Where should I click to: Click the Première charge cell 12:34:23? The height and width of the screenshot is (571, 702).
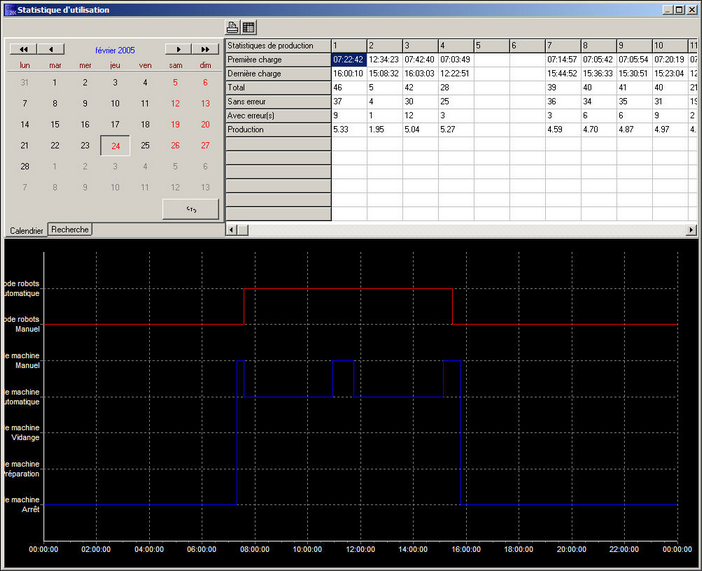point(385,60)
